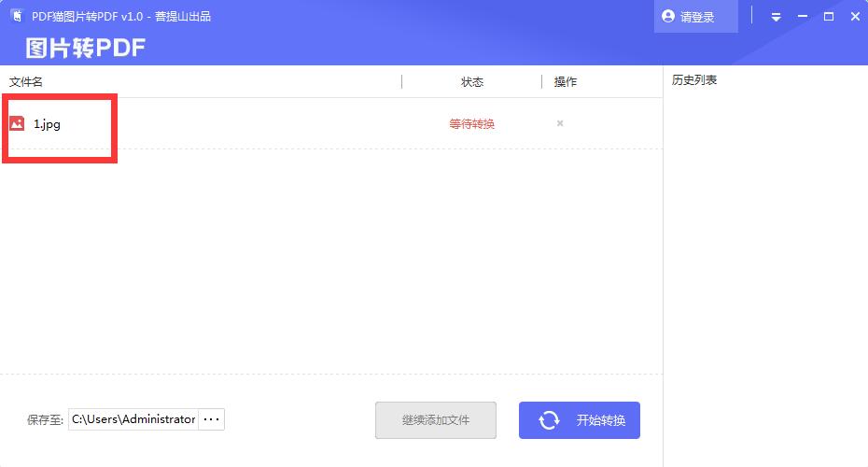Select the 1.jpg file name in list
This screenshot has width=868, height=467.
[x=47, y=123]
